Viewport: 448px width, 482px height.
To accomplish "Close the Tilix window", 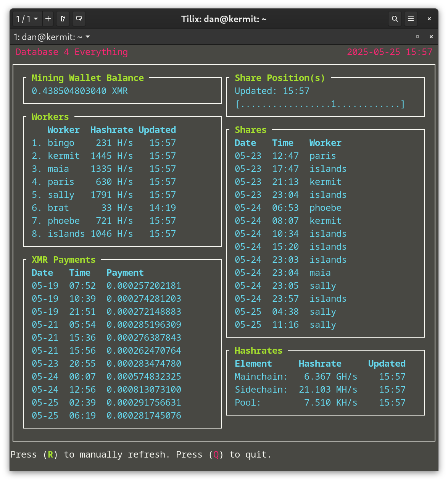I will point(429,19).
